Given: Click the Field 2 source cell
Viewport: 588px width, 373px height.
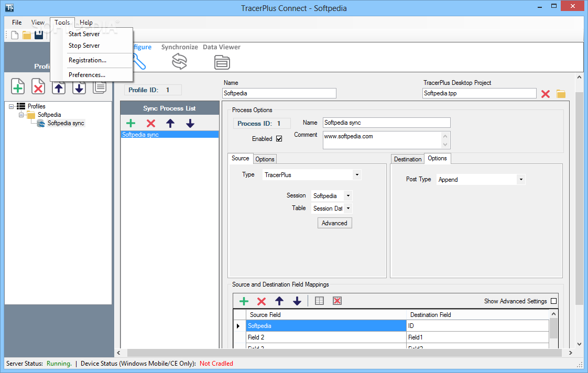Looking at the screenshot, I should 326,337.
